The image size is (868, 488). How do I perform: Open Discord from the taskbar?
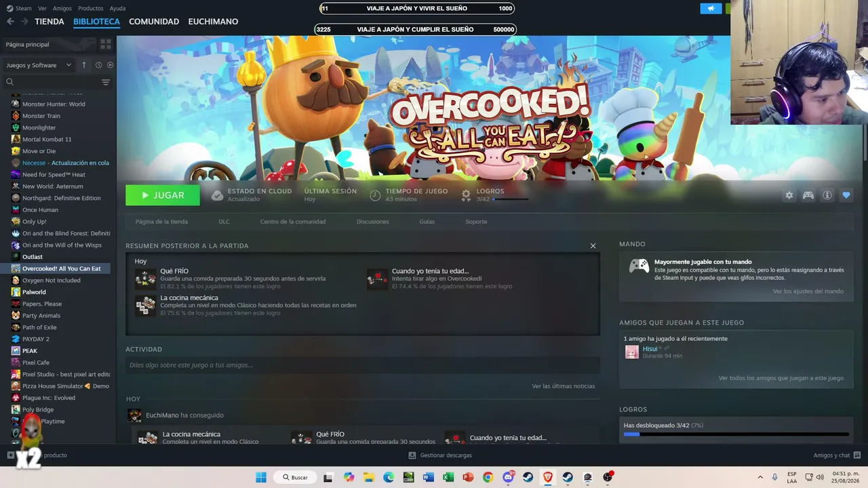click(x=508, y=477)
